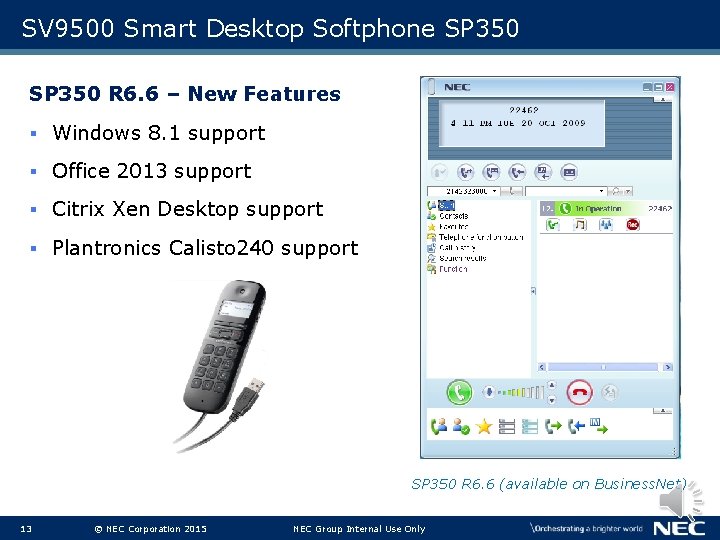Image resolution: width=720 pixels, height=540 pixels.
Task: Click the softphone LCD display 22462
Action: (522, 123)
